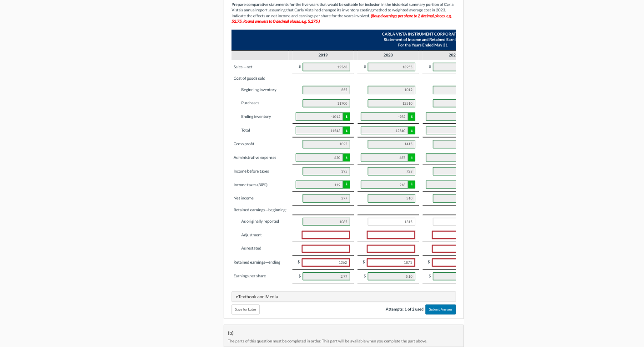Click the empty 2020 Adjustment field

pyautogui.click(x=391, y=235)
